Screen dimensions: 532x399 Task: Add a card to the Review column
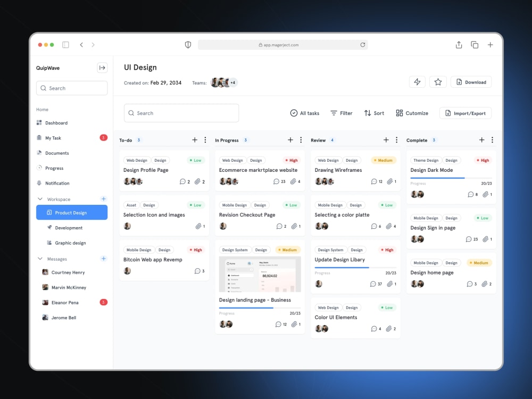pyautogui.click(x=386, y=140)
